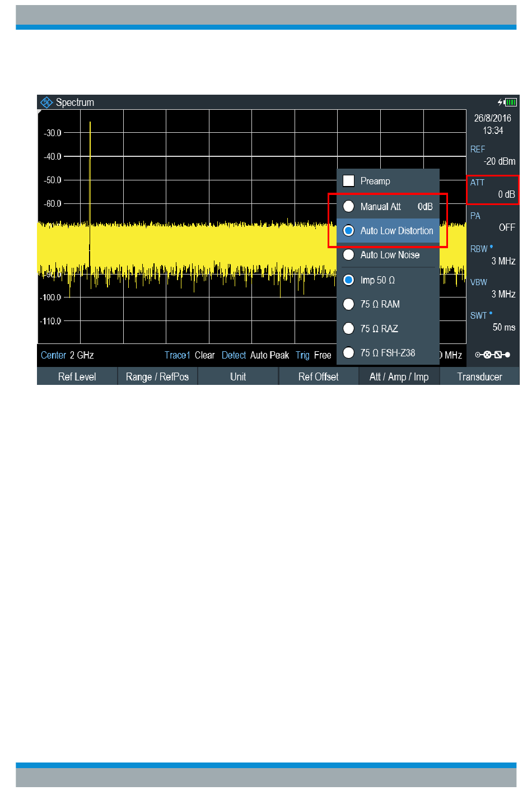Choose Imp 50 Ω impedance
The image size is (532, 795).
click(388, 280)
